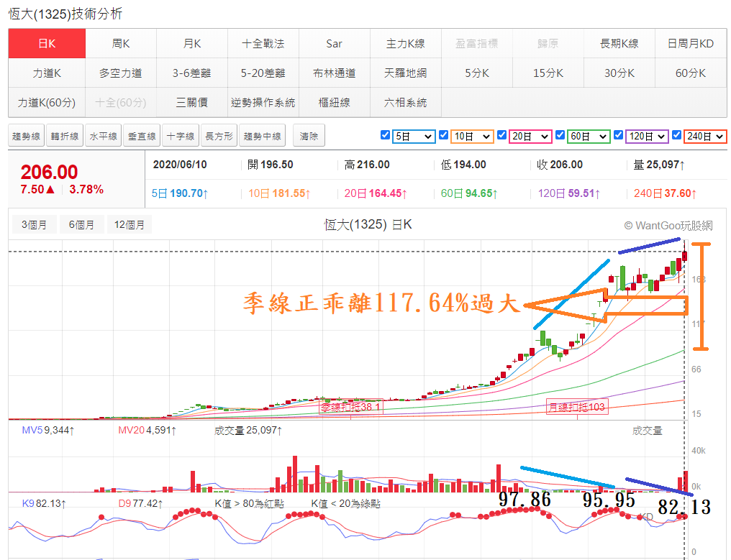Click the 240日 37.60 average value

click(666, 193)
